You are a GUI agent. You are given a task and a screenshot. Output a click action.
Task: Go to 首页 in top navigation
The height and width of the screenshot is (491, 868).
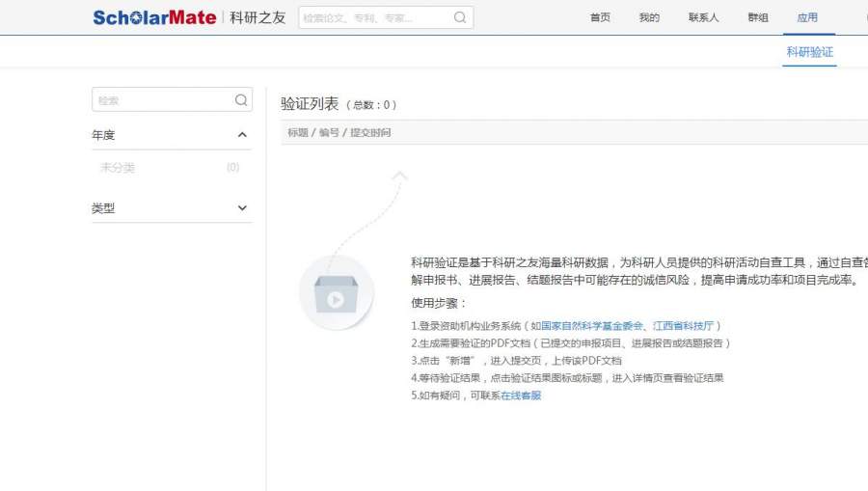click(600, 17)
